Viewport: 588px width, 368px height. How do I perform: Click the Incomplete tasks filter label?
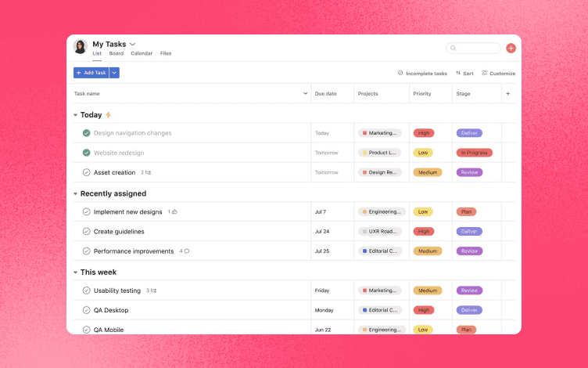pos(426,74)
